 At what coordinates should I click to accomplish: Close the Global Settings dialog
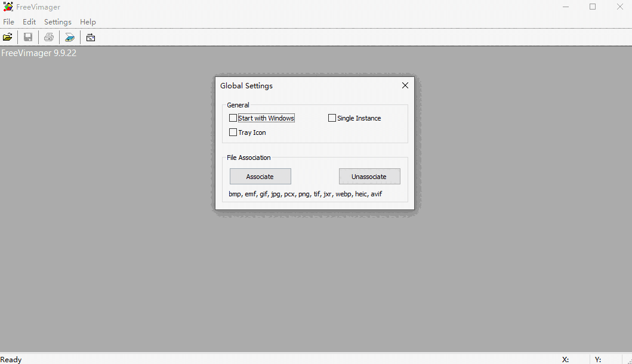point(405,85)
